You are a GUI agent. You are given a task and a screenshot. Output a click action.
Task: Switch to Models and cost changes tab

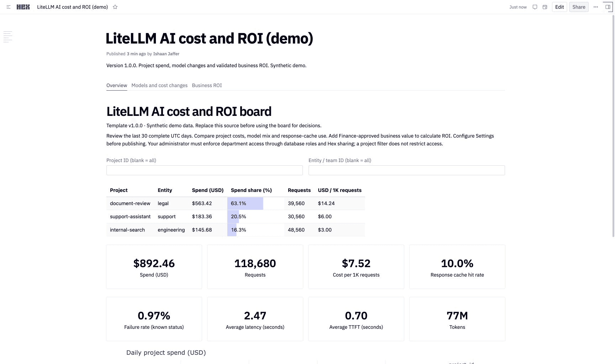tap(159, 85)
